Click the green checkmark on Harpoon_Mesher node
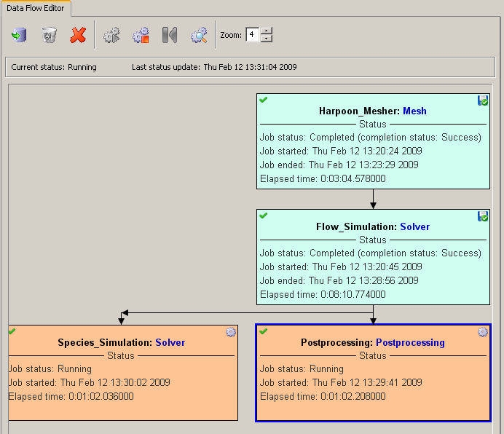This screenshot has height=434, width=504. point(263,100)
